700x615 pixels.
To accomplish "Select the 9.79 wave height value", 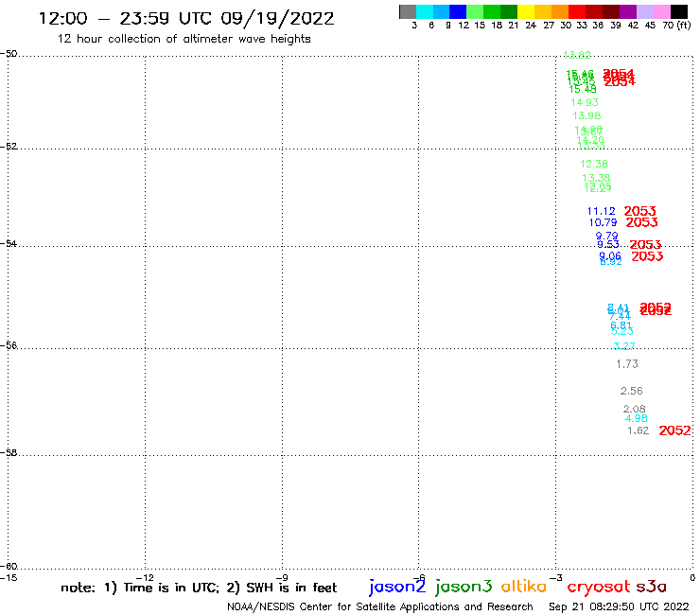I will coord(606,236).
